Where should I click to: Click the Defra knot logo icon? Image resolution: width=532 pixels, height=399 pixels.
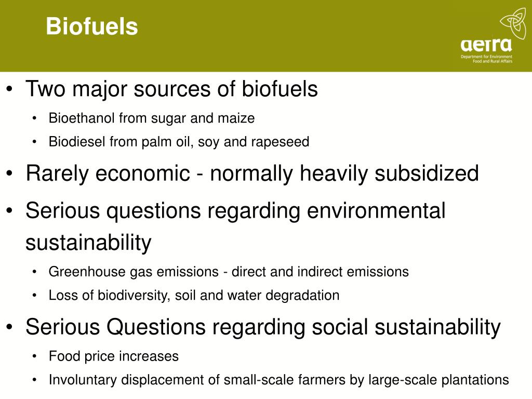513,23
